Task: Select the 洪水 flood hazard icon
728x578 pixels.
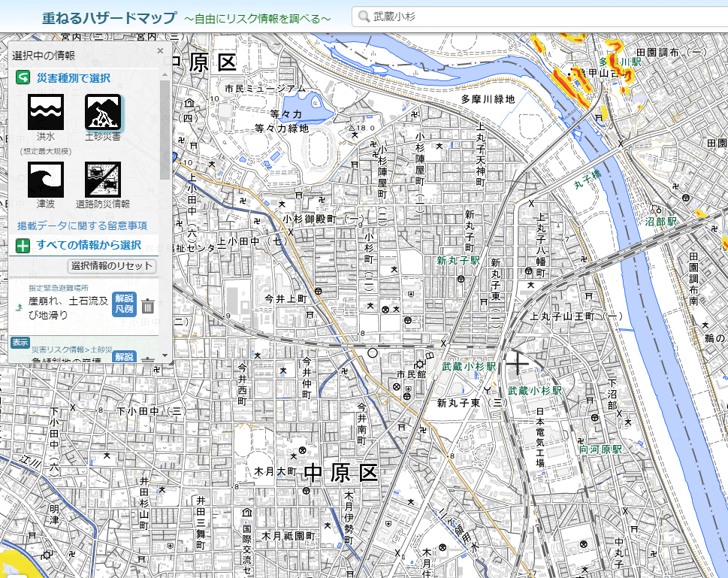Action: (46, 113)
